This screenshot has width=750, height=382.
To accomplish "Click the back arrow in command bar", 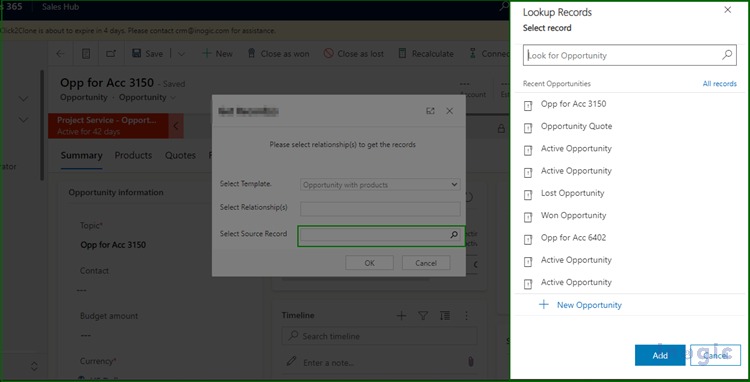I will 60,54.
